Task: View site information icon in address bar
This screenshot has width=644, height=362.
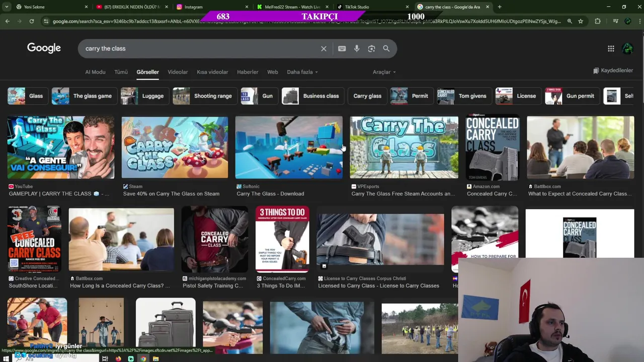Action: pyautogui.click(x=46, y=21)
